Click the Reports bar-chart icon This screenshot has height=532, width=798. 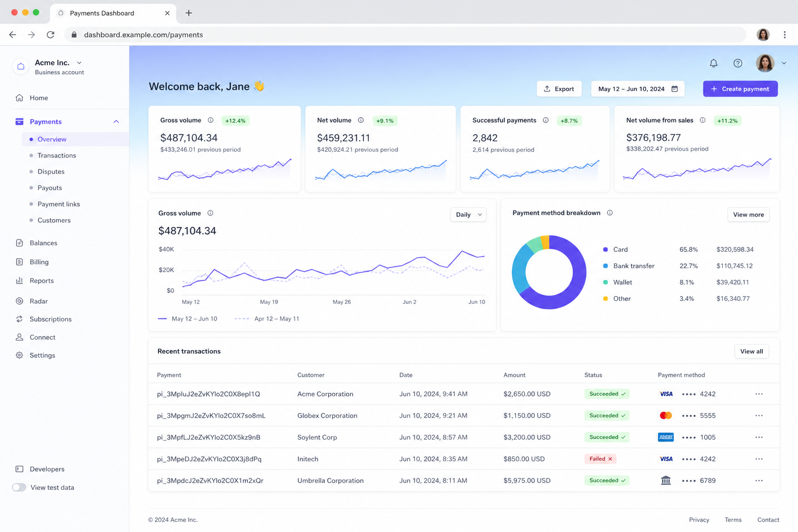(x=19, y=281)
